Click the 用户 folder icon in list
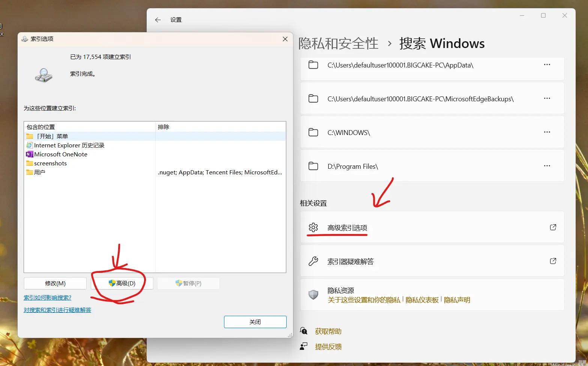 click(x=30, y=172)
